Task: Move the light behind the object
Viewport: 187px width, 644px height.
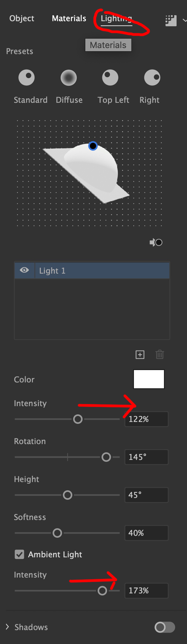Action: tap(156, 242)
